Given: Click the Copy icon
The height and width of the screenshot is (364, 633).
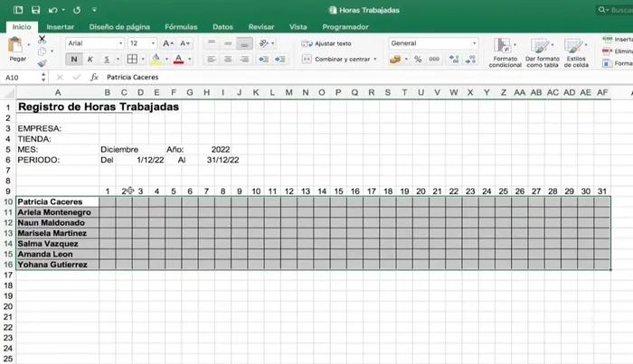Looking at the screenshot, I should tap(42, 51).
